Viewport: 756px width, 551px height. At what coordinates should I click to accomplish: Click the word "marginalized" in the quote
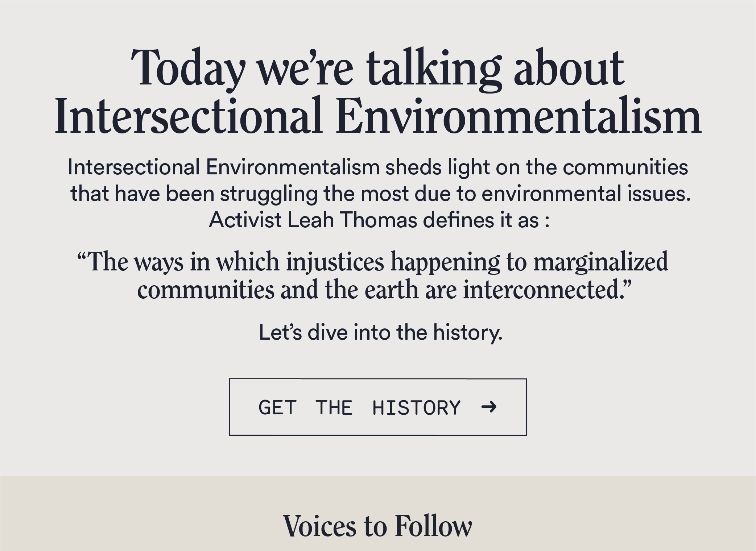(600, 262)
